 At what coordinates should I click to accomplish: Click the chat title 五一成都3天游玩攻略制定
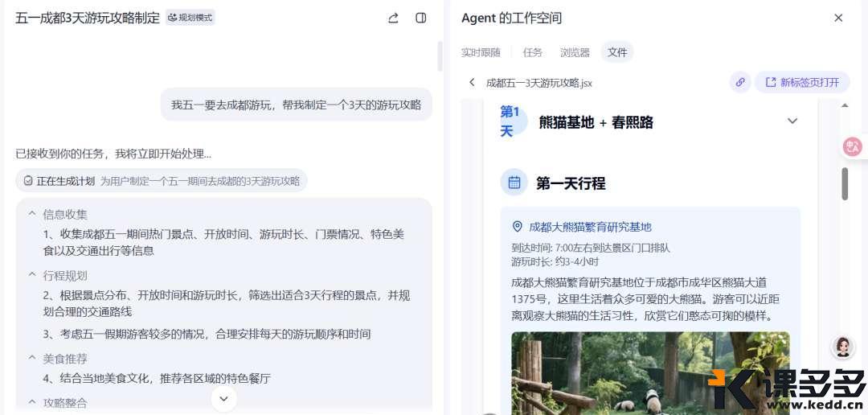pos(88,18)
